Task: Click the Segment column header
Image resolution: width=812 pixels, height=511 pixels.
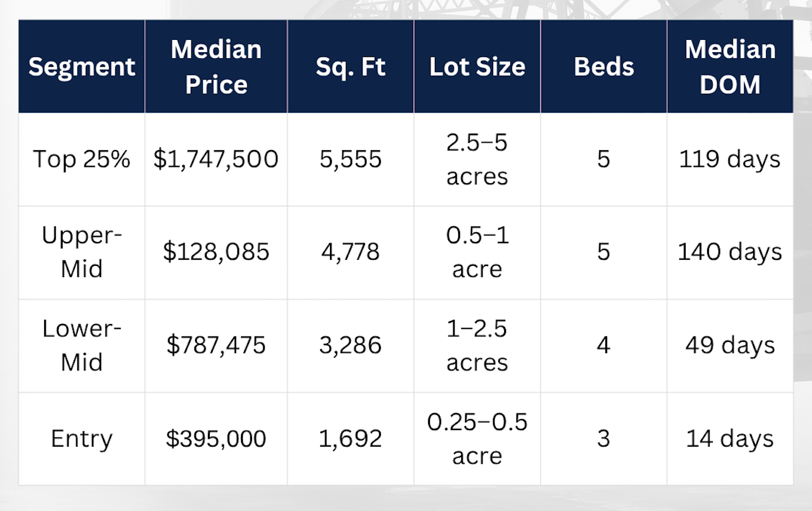Action: click(x=82, y=66)
